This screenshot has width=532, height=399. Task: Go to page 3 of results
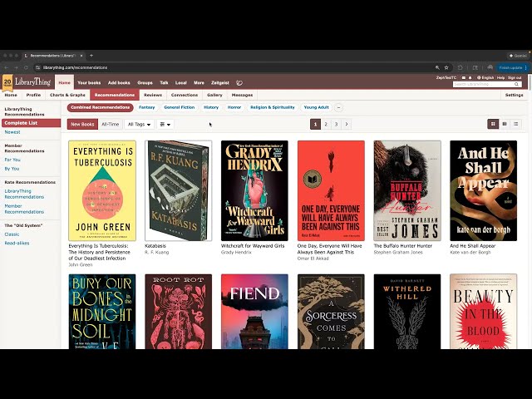336,124
